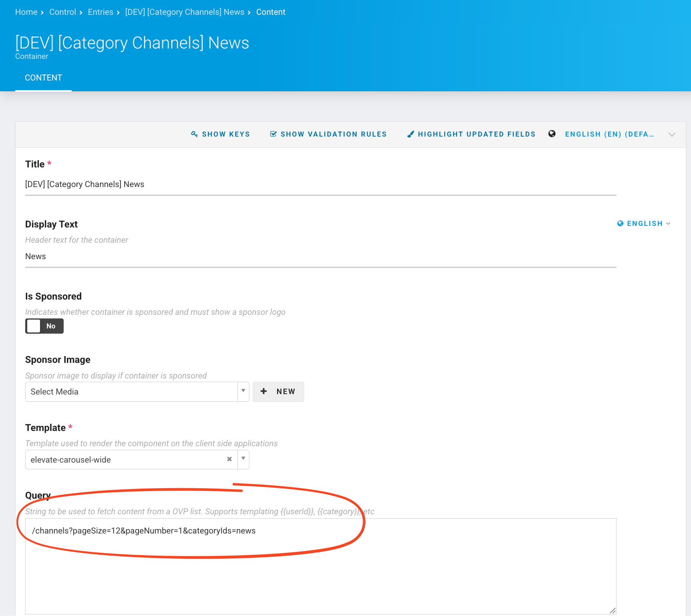691x616 pixels.
Task: Open the Select Media dropdown arrow
Action: pos(243,391)
